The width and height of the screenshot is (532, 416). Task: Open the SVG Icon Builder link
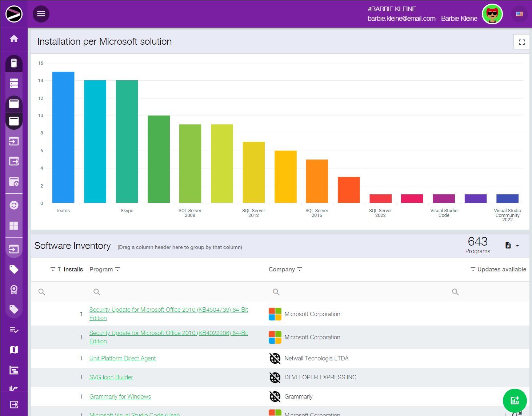point(111,377)
